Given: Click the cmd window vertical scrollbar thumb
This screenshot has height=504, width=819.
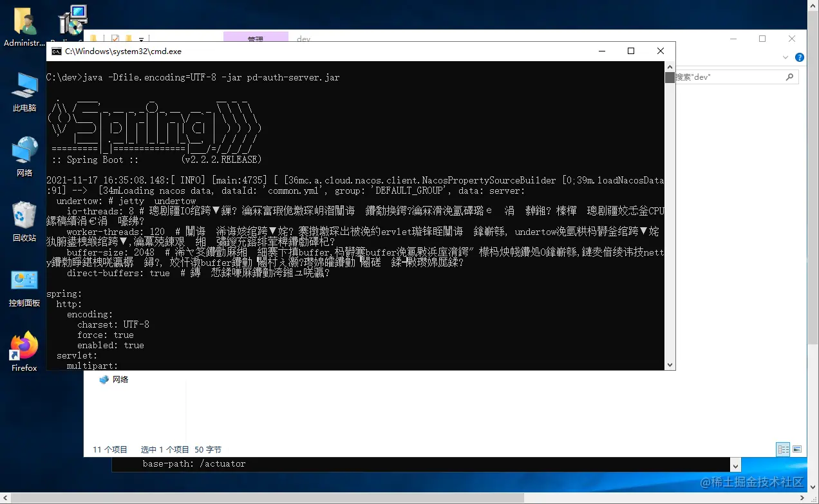Looking at the screenshot, I should [670, 78].
